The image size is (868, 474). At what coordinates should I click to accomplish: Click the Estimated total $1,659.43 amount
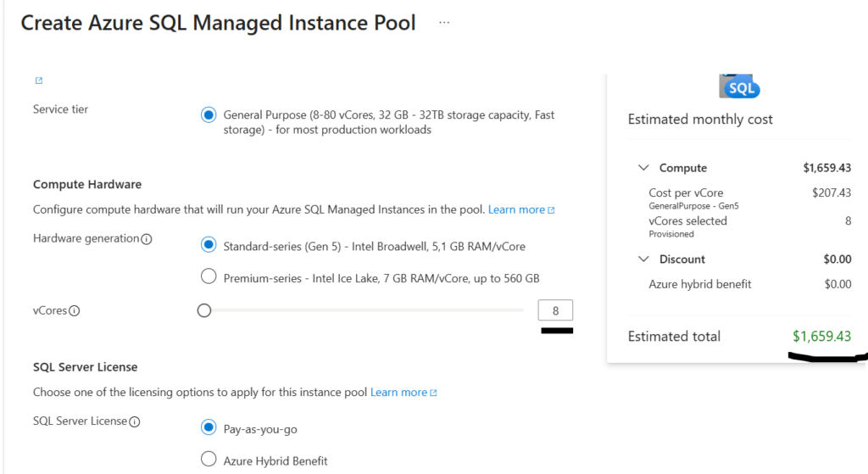(x=821, y=336)
